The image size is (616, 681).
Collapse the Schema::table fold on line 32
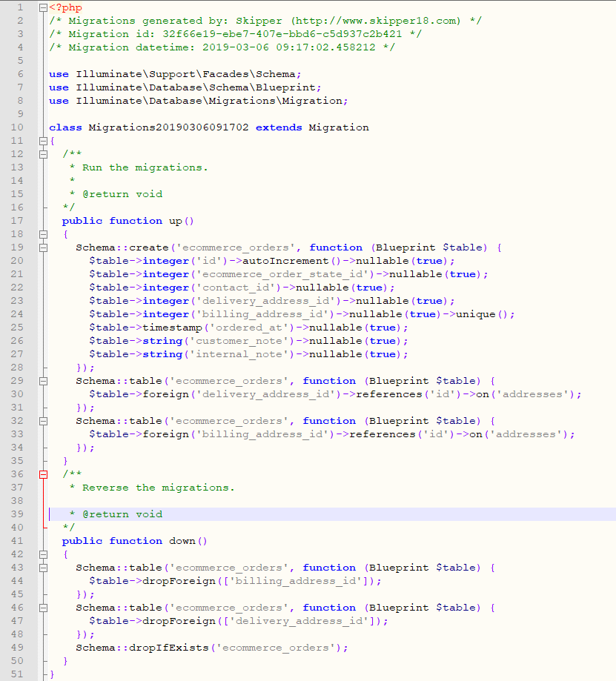(x=43, y=421)
